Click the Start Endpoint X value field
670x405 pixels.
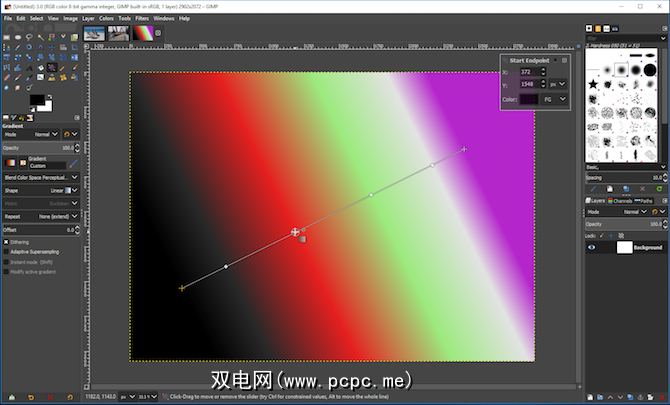click(x=531, y=73)
